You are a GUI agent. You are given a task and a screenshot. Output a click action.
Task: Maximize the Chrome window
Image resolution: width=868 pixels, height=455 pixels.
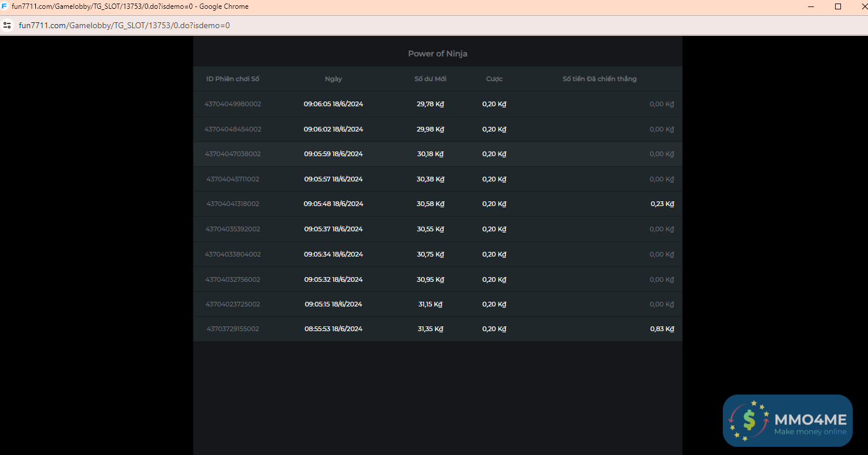click(x=838, y=6)
